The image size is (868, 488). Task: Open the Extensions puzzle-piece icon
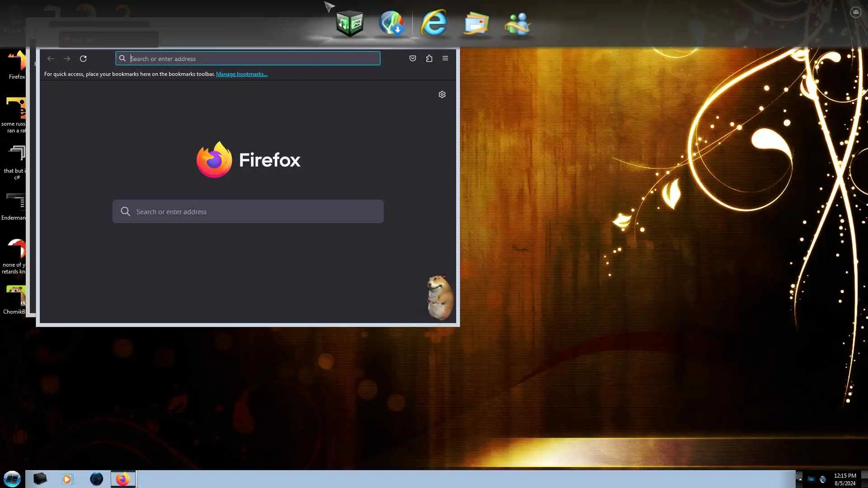click(429, 58)
